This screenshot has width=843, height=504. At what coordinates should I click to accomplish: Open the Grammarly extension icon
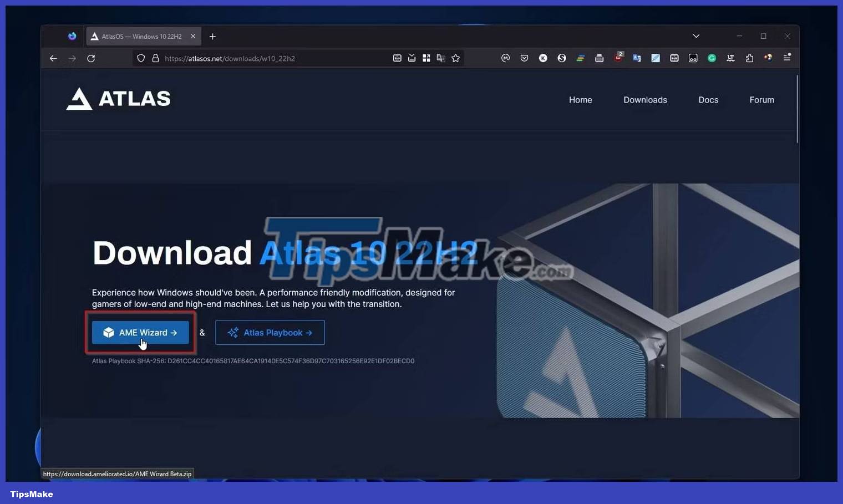[712, 58]
